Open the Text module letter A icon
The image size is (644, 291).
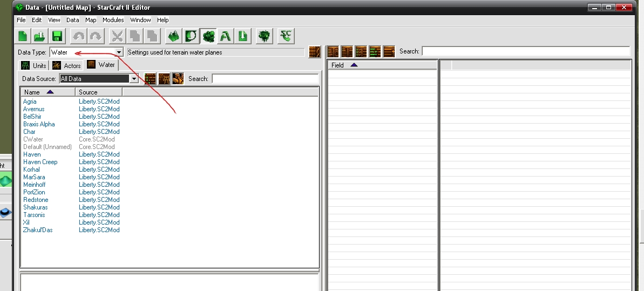coord(225,36)
